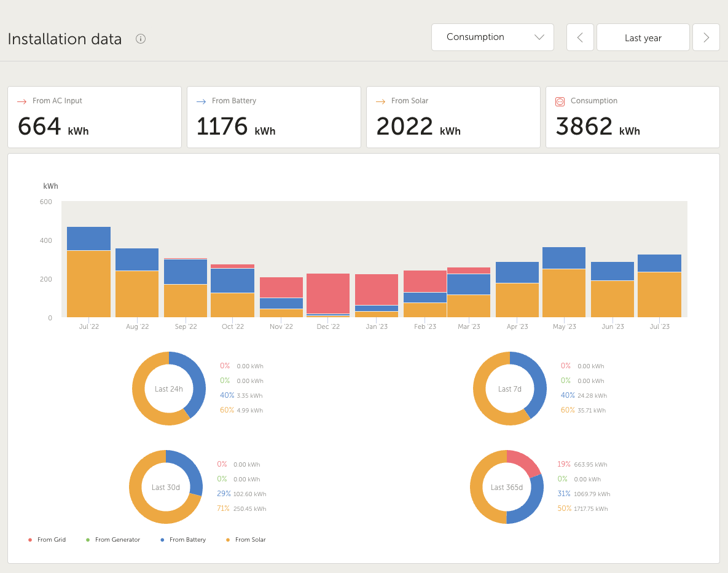The height and width of the screenshot is (573, 728).
Task: Click the red arrow icon on From AC Input
Action: 22,101
